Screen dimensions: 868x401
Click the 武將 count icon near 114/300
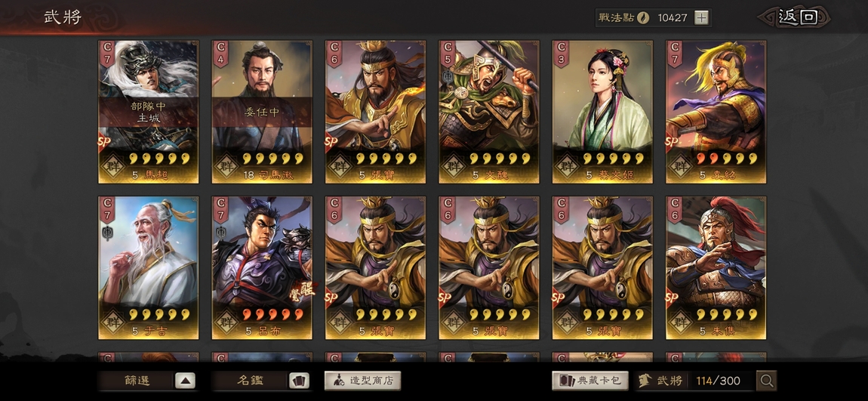pyautogui.click(x=645, y=381)
